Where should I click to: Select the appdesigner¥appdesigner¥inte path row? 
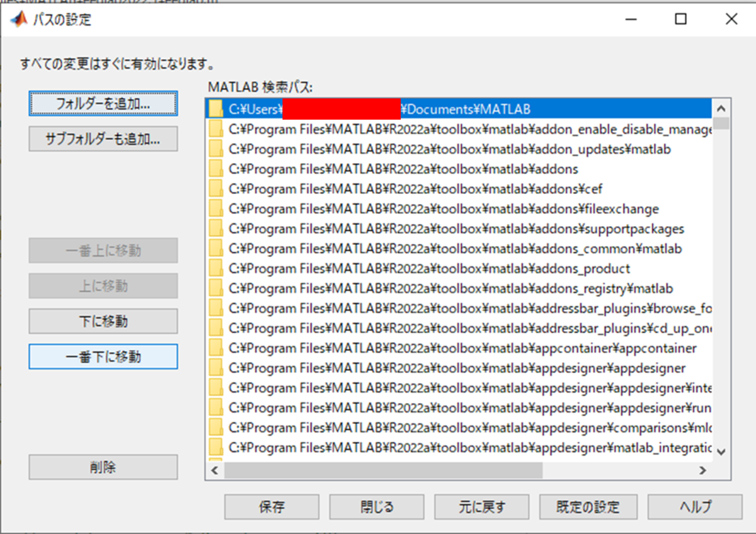tap(460, 388)
